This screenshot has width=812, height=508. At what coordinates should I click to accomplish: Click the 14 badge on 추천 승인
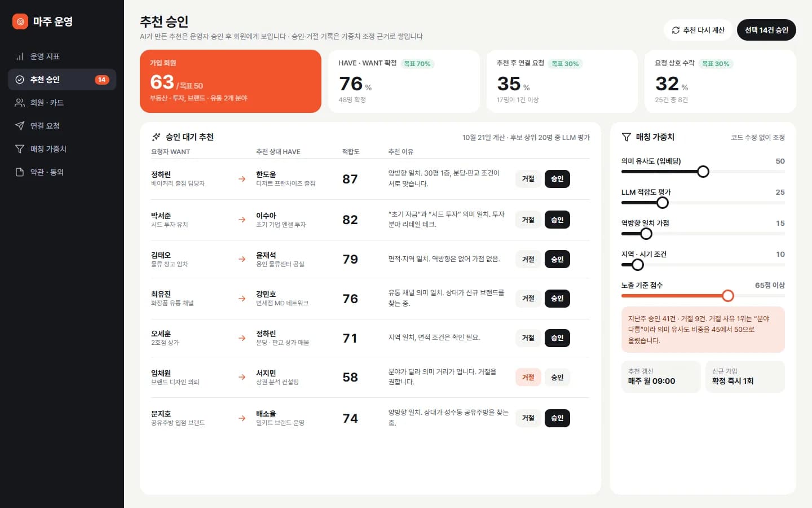pos(102,80)
